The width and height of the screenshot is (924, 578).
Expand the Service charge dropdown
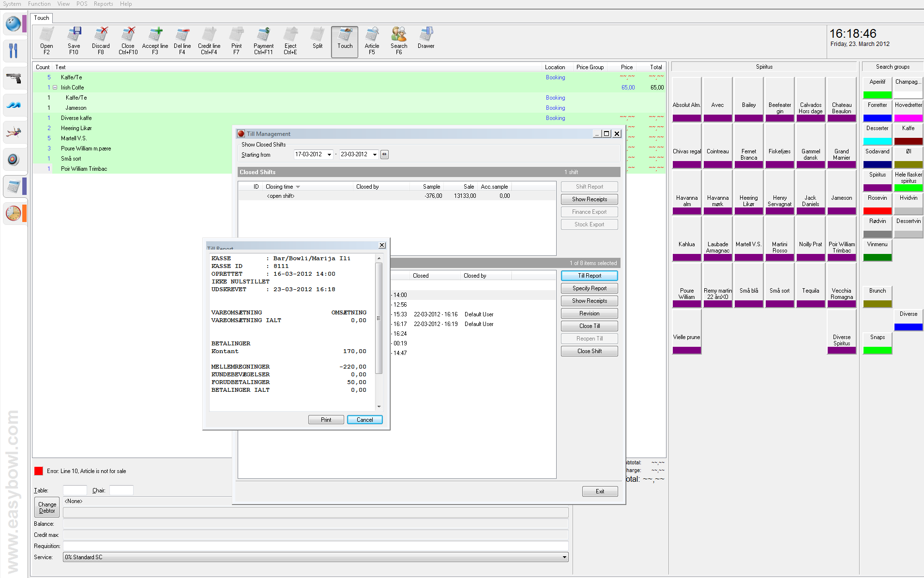(564, 557)
